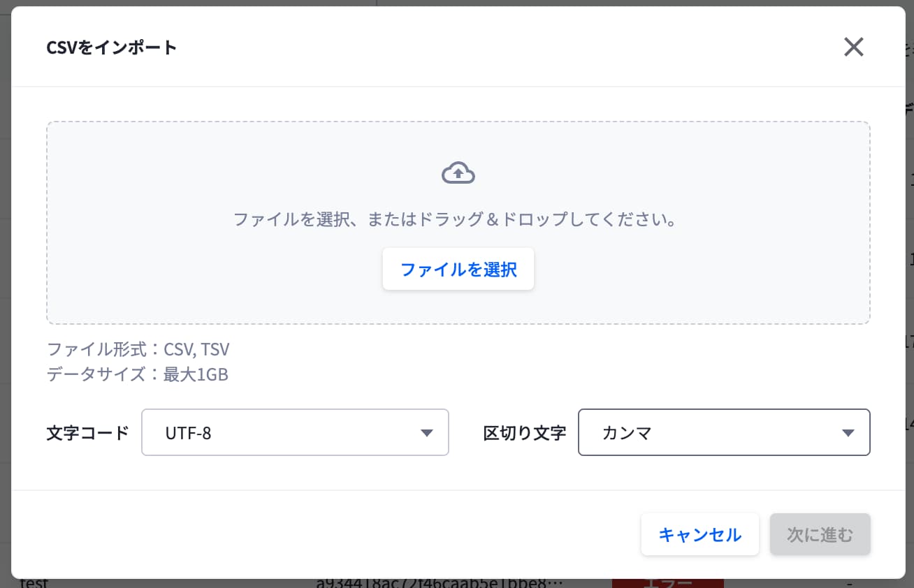The height and width of the screenshot is (588, 914).
Task: Click the 文字コード field label
Action: coord(88,433)
